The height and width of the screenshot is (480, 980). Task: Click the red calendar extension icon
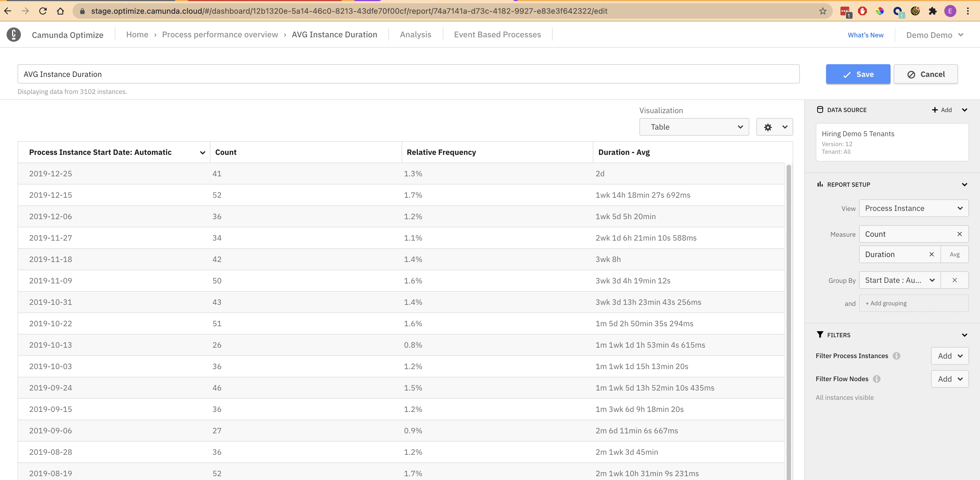[845, 12]
